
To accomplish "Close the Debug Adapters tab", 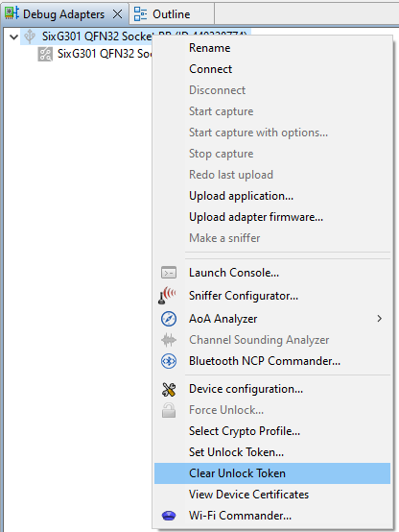I will tap(118, 14).
